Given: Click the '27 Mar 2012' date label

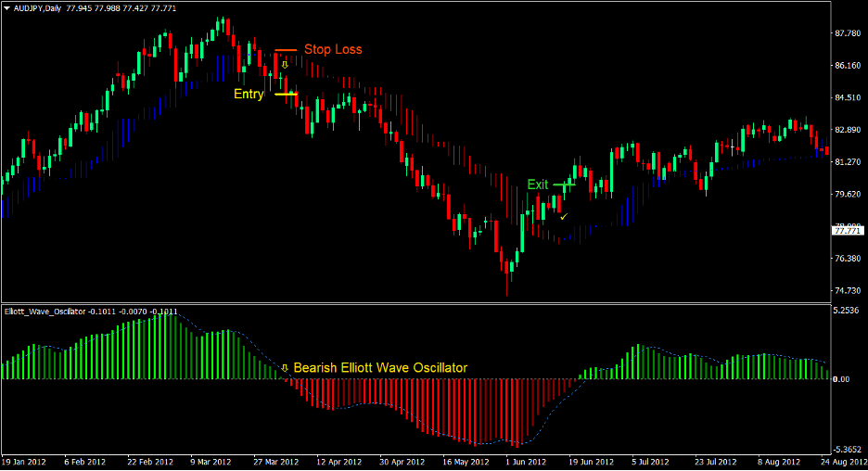Looking at the screenshot, I should pos(275,462).
